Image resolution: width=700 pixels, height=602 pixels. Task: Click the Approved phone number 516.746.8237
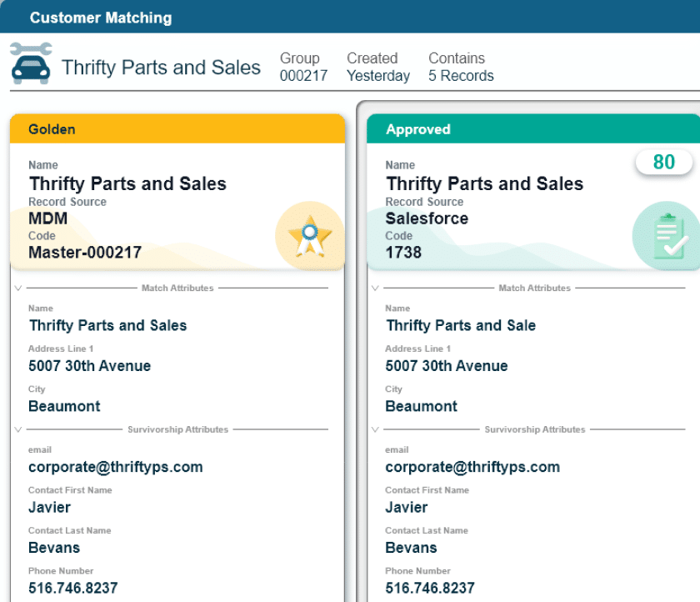tap(429, 588)
